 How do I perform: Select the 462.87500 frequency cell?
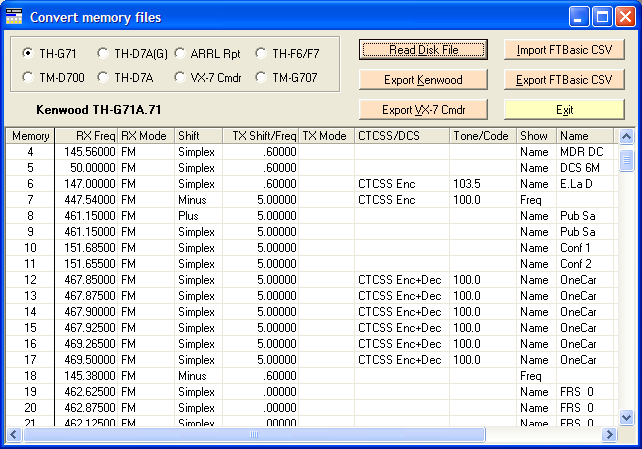[86, 407]
